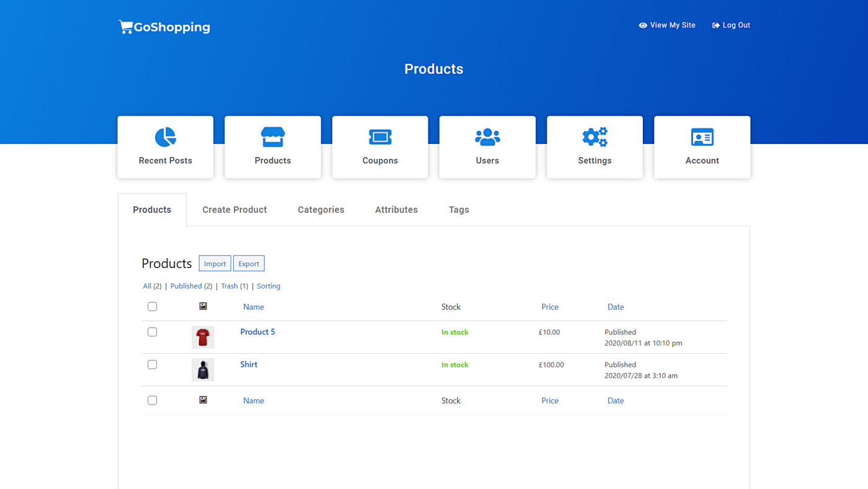Image resolution: width=868 pixels, height=489 pixels.
Task: Sort by Date in table header
Action: [616, 307]
